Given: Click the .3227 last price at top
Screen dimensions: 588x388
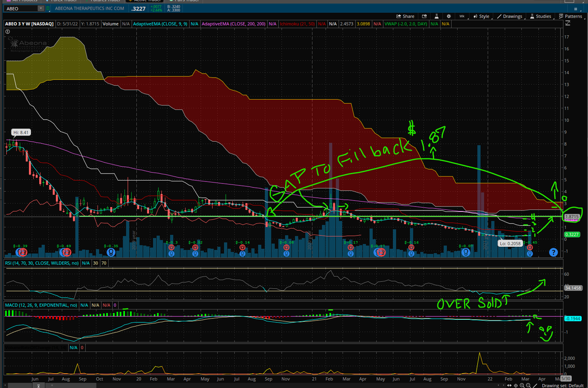Looking at the screenshot, I should tap(138, 8).
